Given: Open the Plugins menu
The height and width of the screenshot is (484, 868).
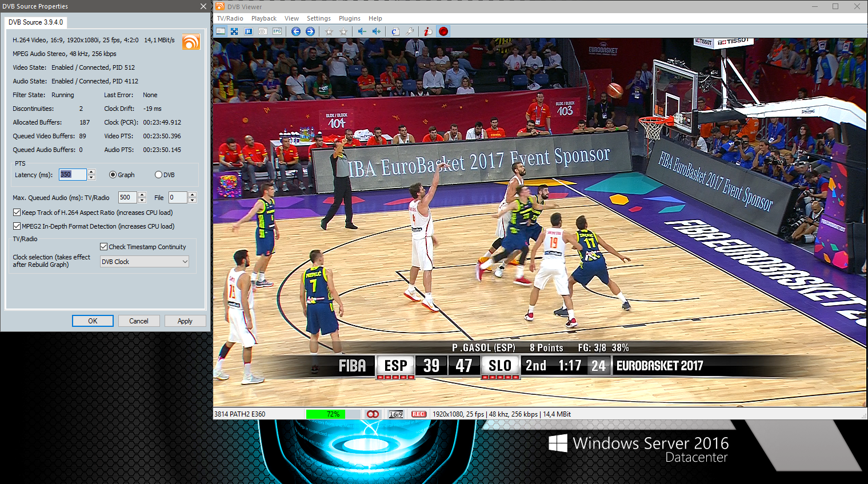Looking at the screenshot, I should [350, 18].
